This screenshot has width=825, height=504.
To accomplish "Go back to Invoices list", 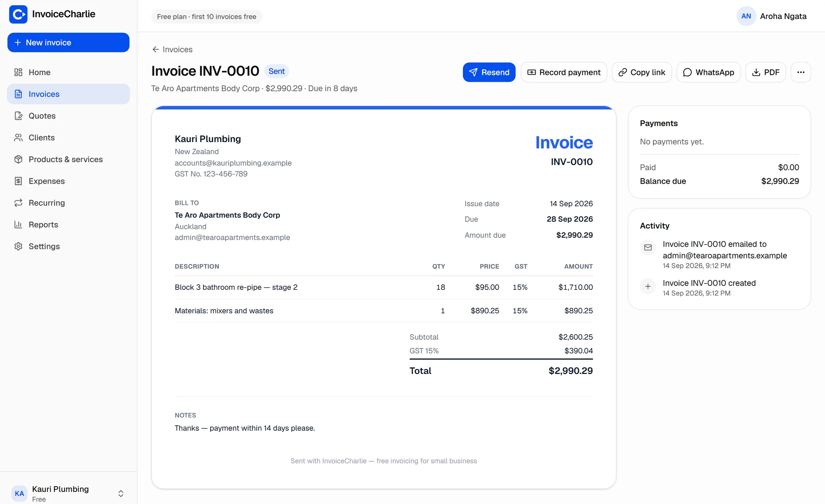I will tap(172, 50).
